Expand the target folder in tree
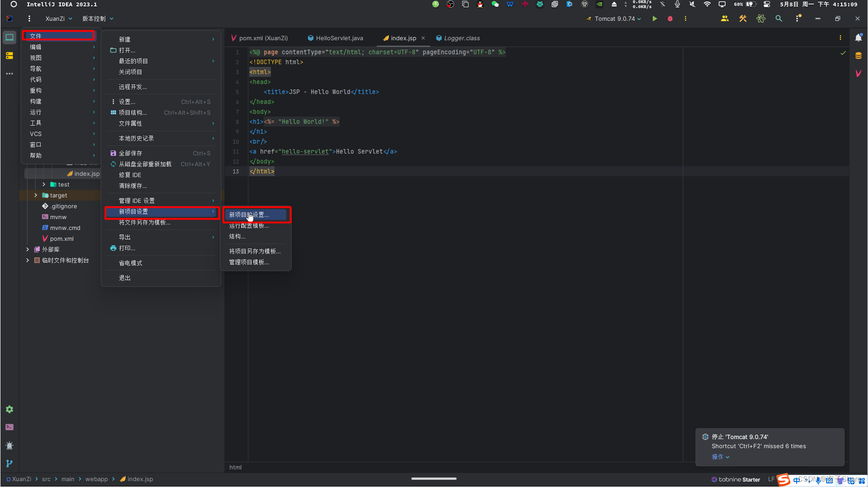Image resolution: width=868 pixels, height=487 pixels. (x=36, y=195)
